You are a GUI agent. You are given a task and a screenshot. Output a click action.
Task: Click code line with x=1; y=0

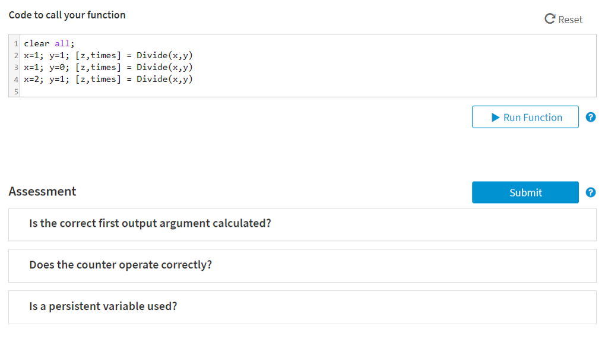[x=108, y=67]
